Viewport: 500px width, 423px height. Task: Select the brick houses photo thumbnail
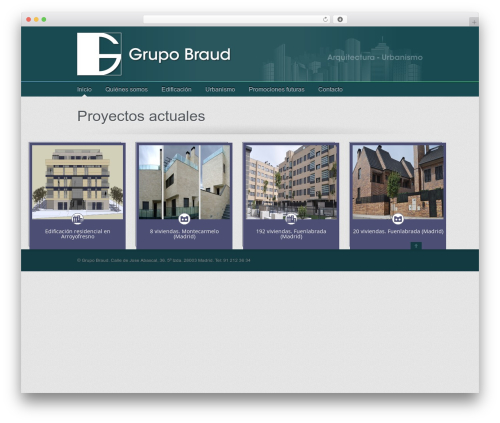tap(398, 182)
